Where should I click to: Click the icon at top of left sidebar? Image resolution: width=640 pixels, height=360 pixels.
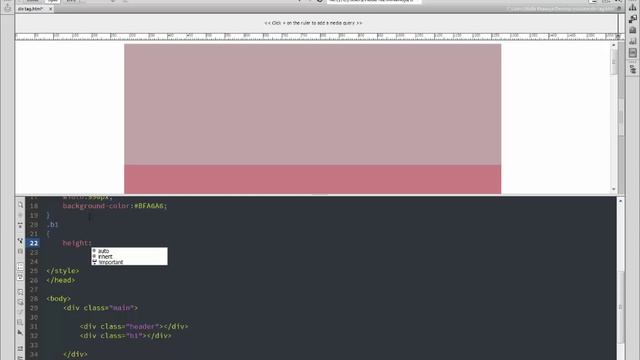click(7, 7)
